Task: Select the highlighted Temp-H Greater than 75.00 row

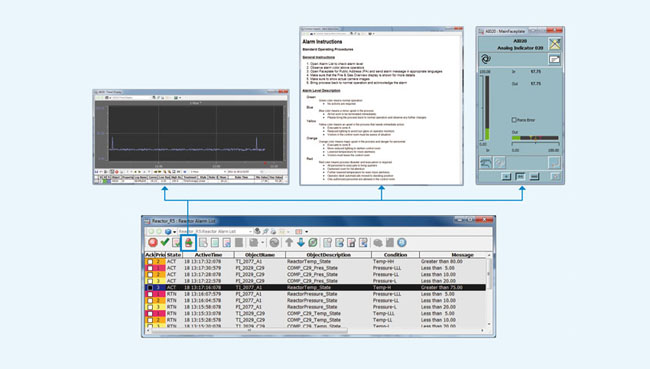Action: click(315, 287)
